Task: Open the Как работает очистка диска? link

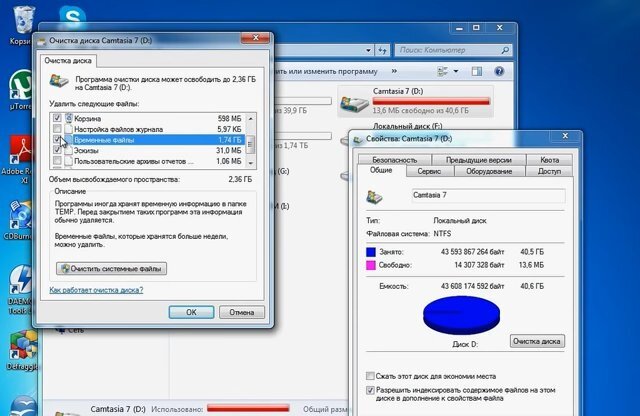Action: click(96, 290)
